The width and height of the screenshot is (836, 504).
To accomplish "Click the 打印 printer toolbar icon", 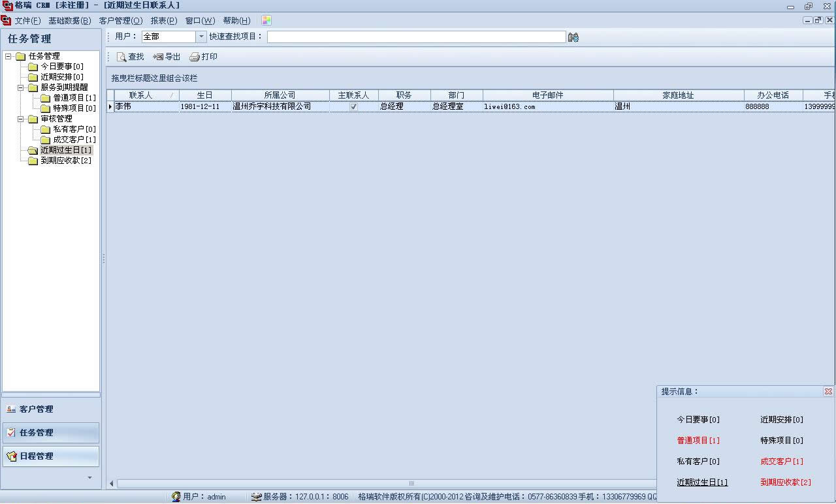I will (194, 57).
